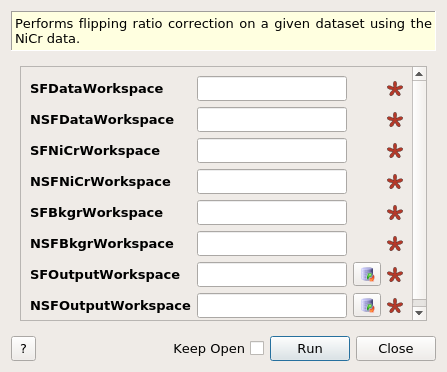This screenshot has height=372, width=447.
Task: Open help with the question mark button
Action: point(23,348)
